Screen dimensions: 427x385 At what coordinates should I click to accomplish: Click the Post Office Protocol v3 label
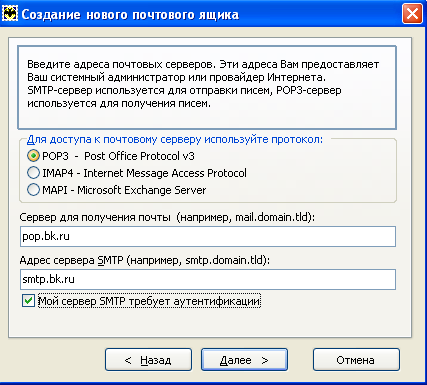(139, 156)
